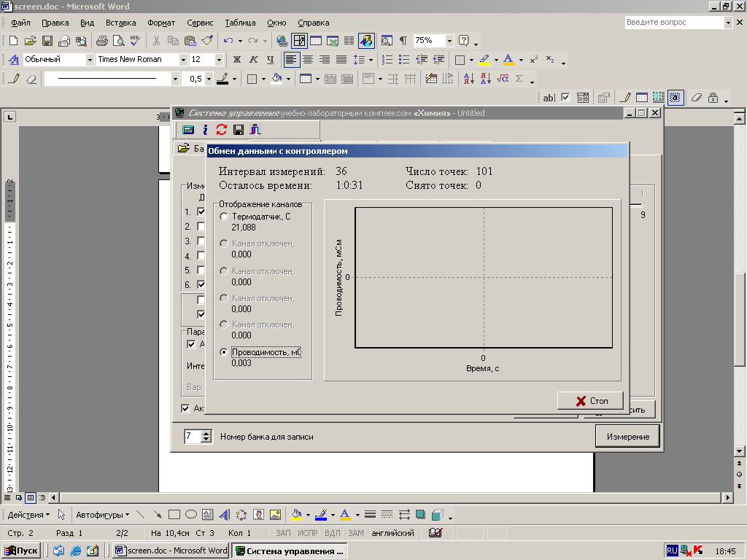Viewport: 747px width, 560px height.
Task: Toggle checkbox for channel 5
Action: click(x=201, y=270)
